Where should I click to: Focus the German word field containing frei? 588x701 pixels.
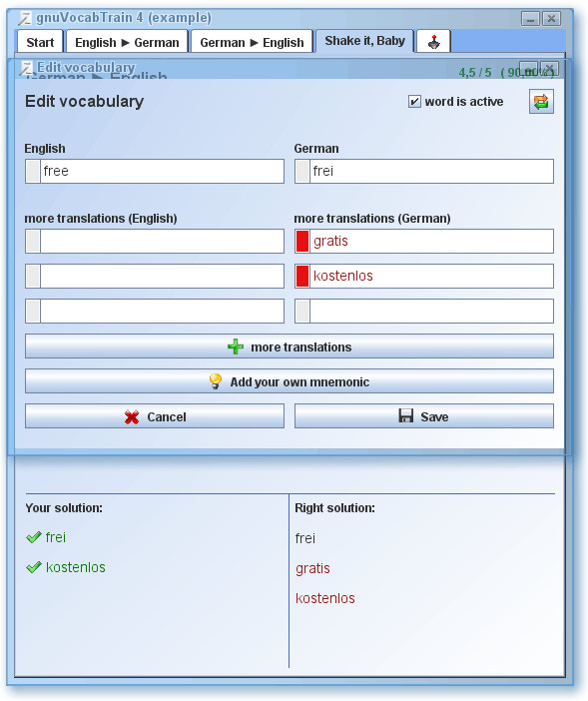pyautogui.click(x=424, y=171)
